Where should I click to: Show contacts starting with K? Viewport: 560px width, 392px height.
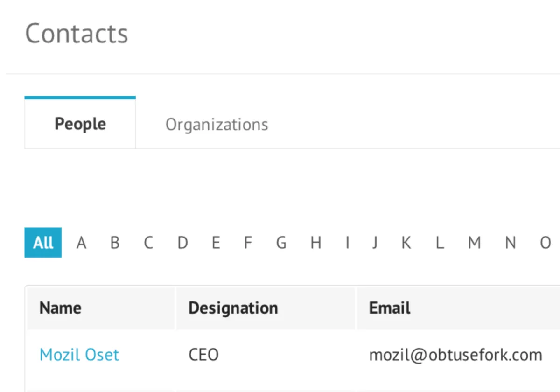[406, 243]
